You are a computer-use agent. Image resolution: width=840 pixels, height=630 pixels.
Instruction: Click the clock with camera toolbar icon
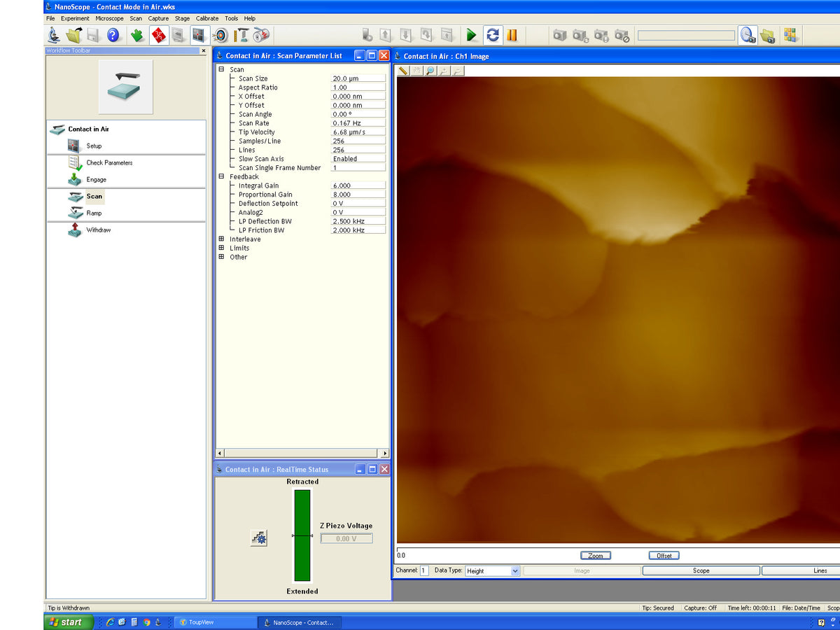coord(748,35)
